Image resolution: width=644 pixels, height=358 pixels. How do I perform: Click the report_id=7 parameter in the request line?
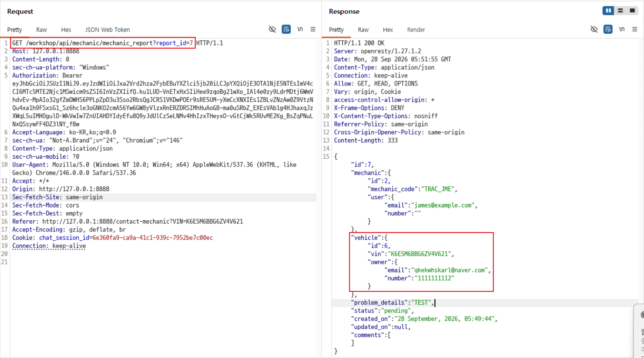[x=174, y=43]
